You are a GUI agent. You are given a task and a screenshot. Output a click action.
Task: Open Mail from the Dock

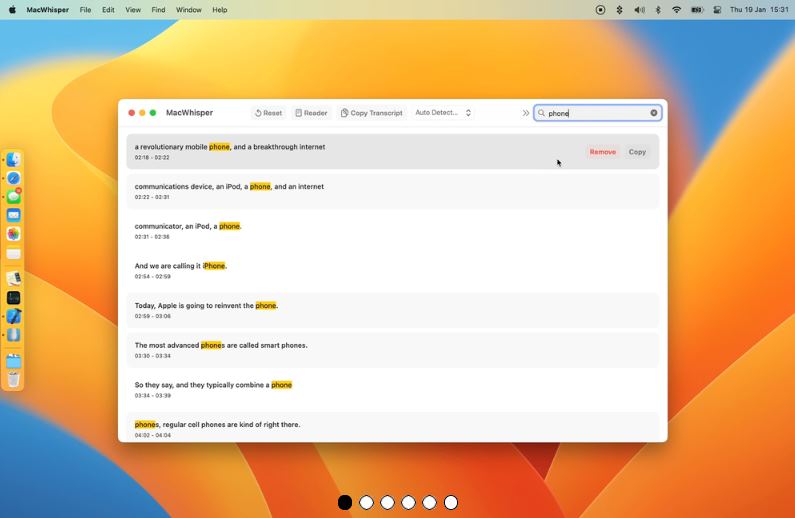click(13, 215)
